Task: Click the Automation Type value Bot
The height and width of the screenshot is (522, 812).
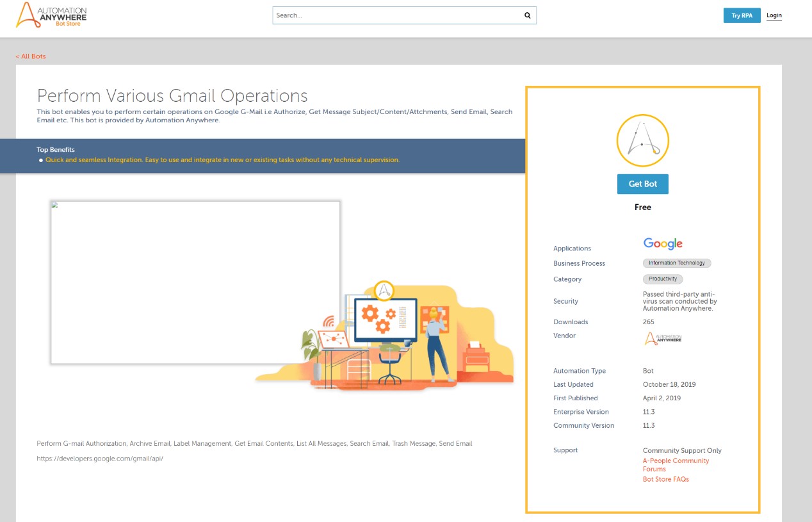Action: click(x=648, y=371)
